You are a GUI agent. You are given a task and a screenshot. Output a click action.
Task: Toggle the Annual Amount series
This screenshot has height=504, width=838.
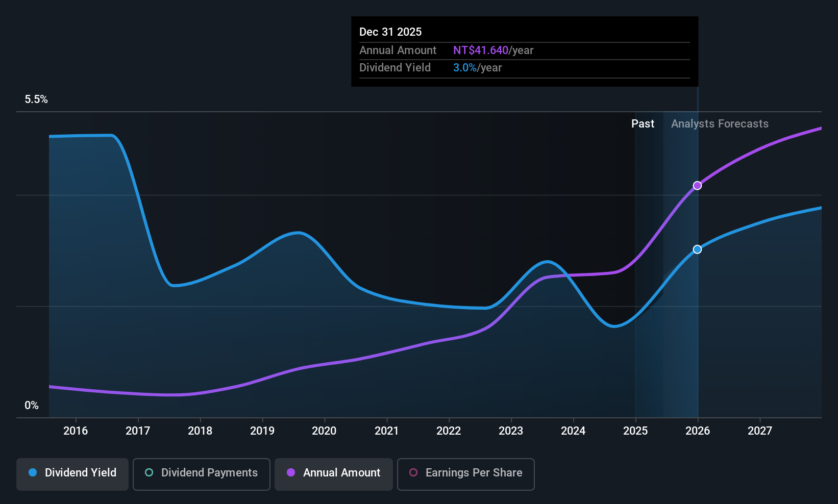point(334,474)
